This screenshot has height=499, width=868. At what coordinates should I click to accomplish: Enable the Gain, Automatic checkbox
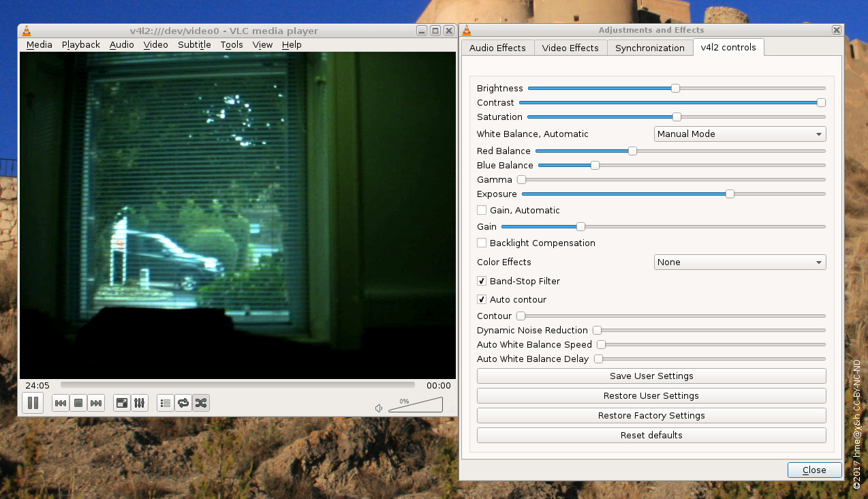pos(482,210)
